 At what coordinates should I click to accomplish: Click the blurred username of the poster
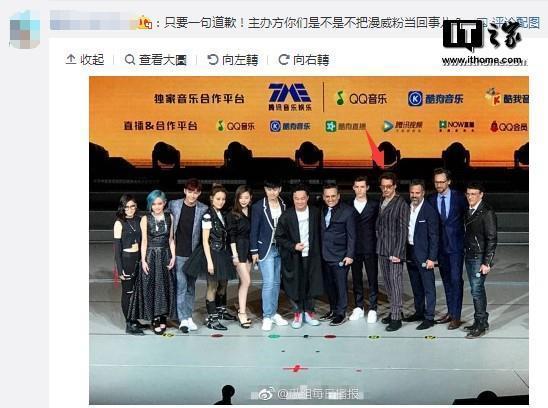point(93,20)
